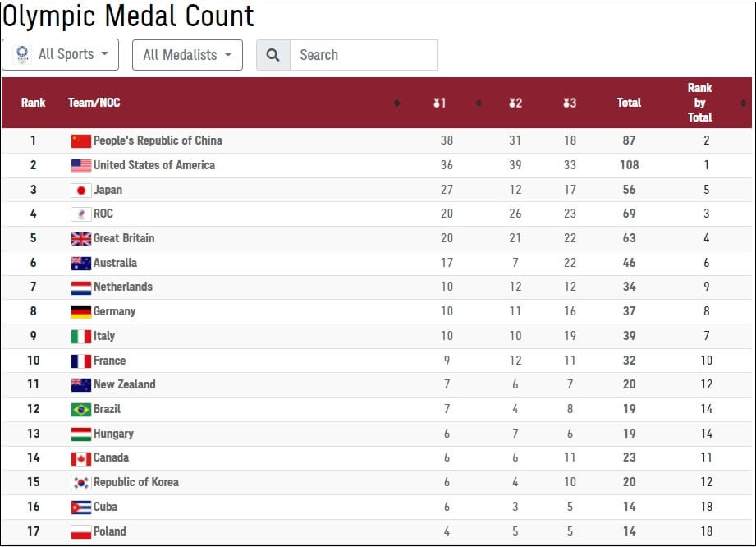This screenshot has height=547, width=756.
Task: Click the Rank column header
Action: click(x=34, y=103)
